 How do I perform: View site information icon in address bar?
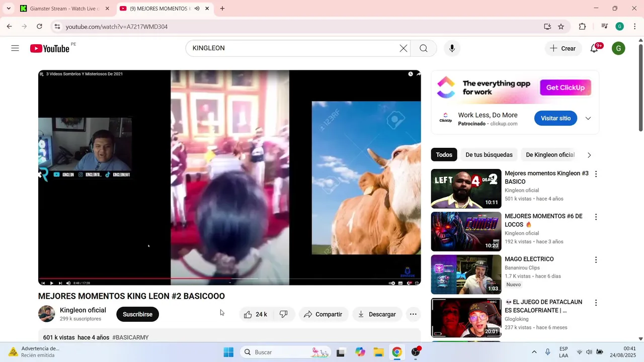click(x=57, y=27)
